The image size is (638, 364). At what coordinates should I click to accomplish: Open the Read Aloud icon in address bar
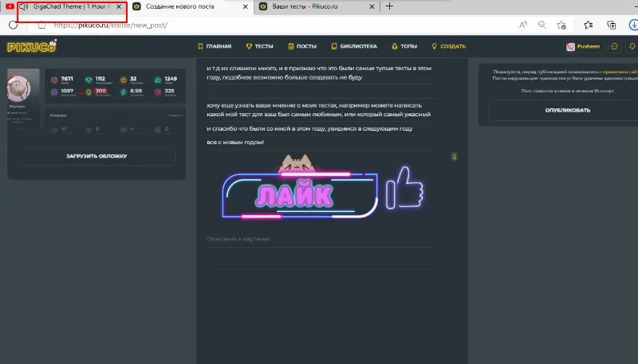click(x=523, y=25)
